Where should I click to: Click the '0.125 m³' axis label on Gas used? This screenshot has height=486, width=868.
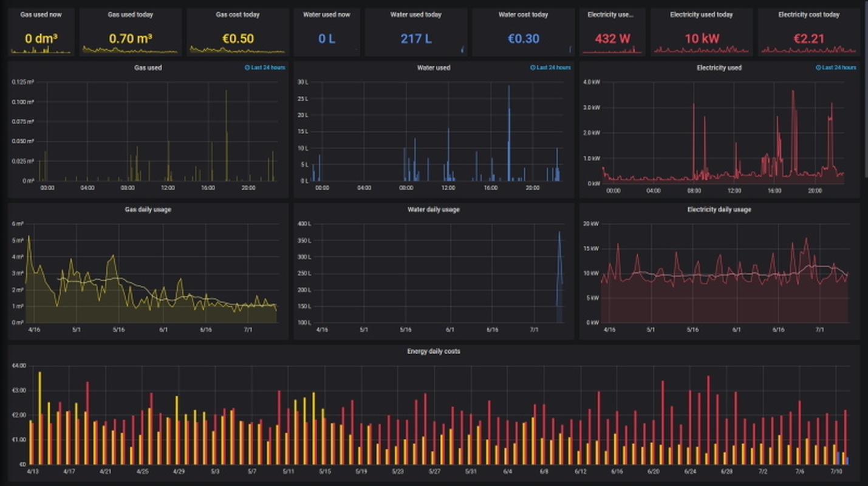pos(23,81)
